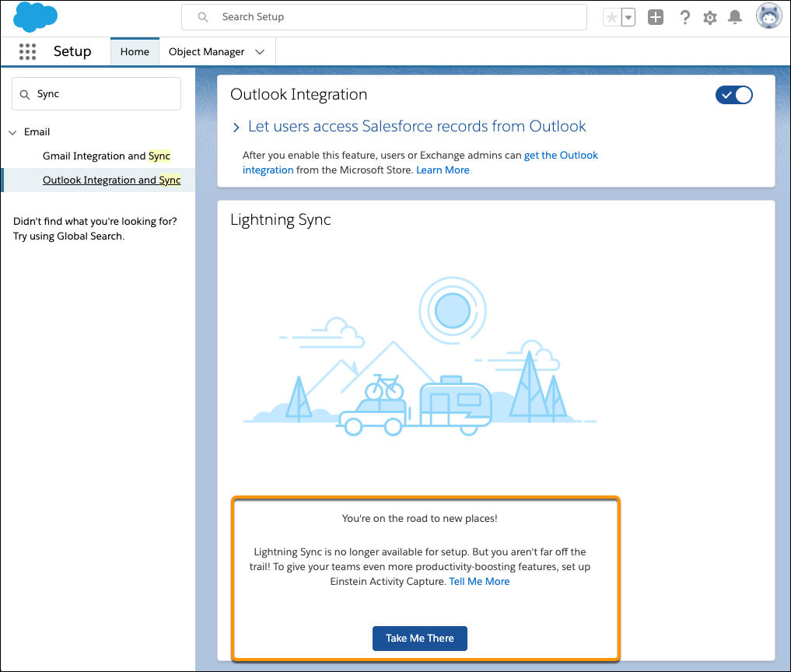
Task: Open the user profile avatar
Action: 768,16
